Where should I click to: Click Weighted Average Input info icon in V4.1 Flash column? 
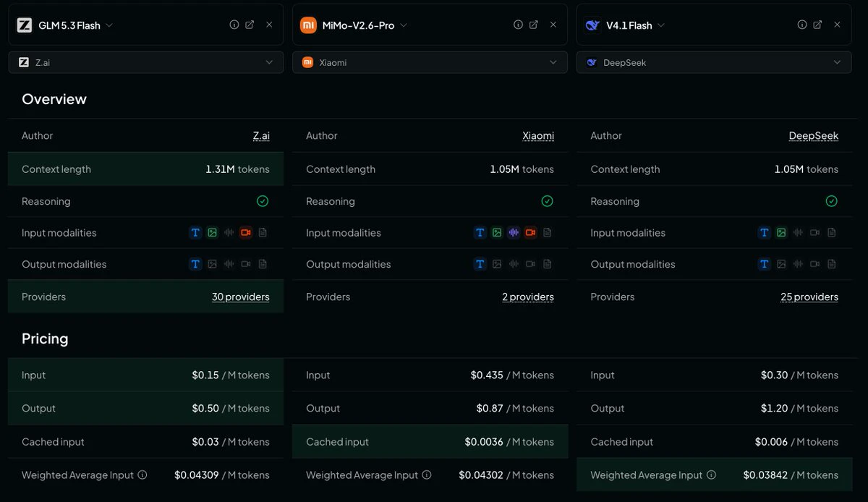pos(711,475)
